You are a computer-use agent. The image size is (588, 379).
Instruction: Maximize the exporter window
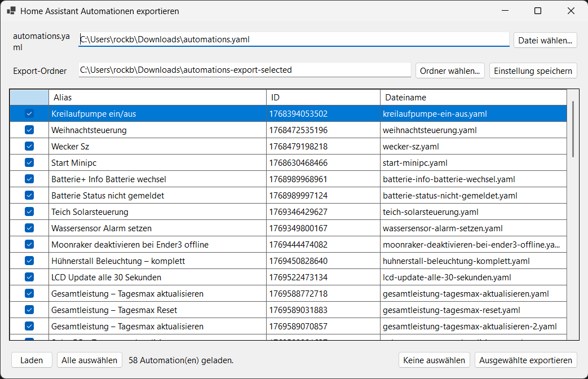point(538,11)
